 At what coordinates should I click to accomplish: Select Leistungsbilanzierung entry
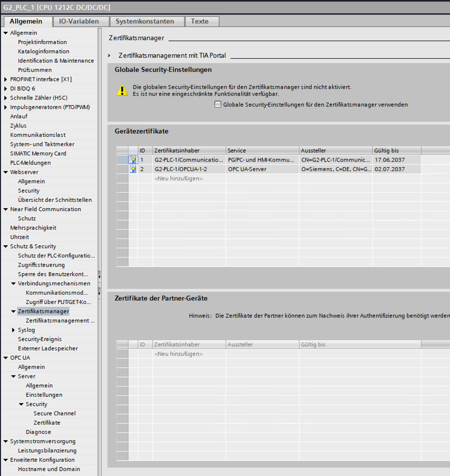coord(47,451)
